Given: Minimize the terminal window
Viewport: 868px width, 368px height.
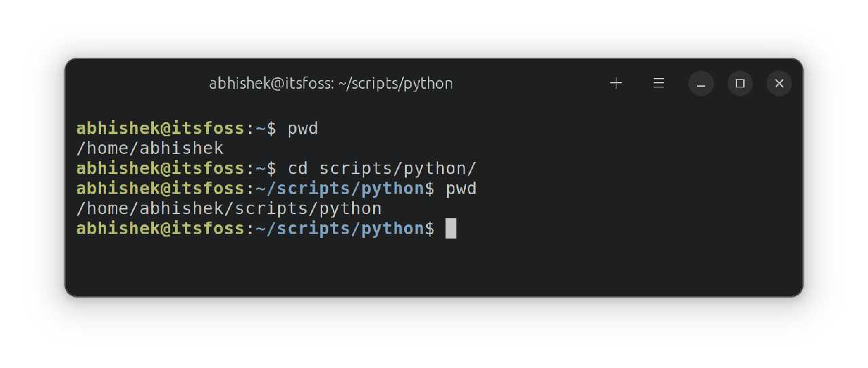Looking at the screenshot, I should [x=701, y=83].
